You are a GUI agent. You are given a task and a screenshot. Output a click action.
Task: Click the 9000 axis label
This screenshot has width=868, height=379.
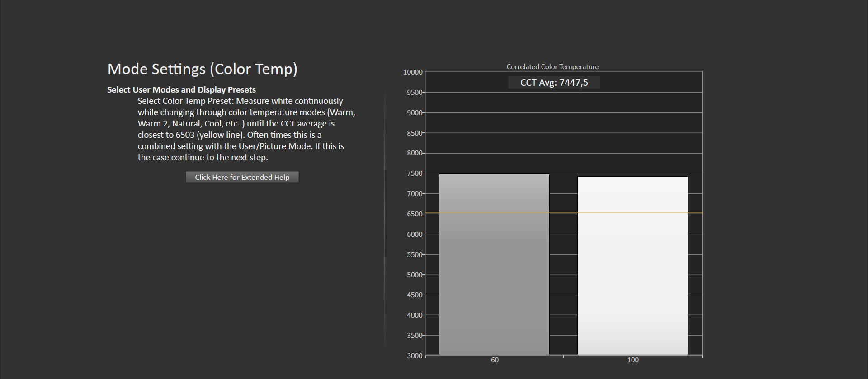click(x=415, y=113)
